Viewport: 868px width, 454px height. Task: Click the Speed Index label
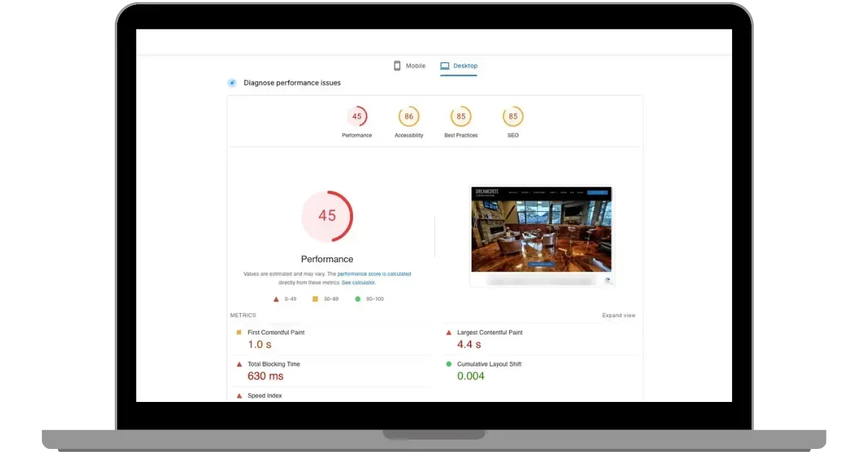pos(265,396)
